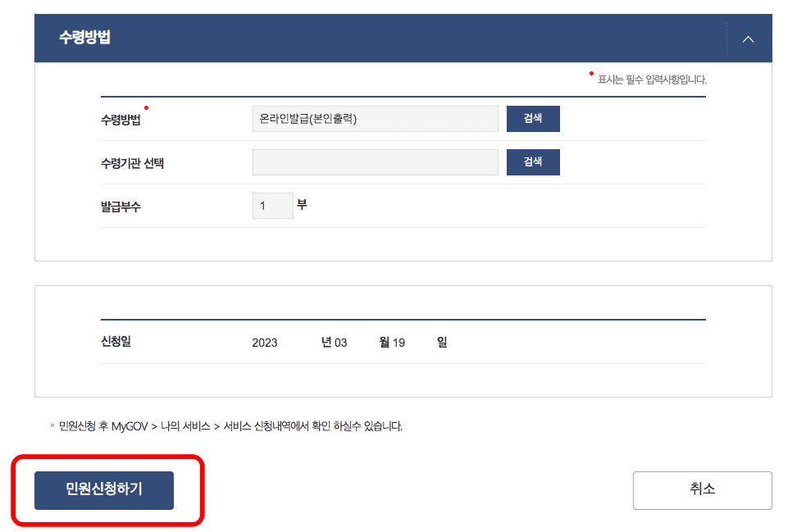This screenshot has width=806, height=532.
Task: Click the 부 unit text beside quantity
Action: 302,205
